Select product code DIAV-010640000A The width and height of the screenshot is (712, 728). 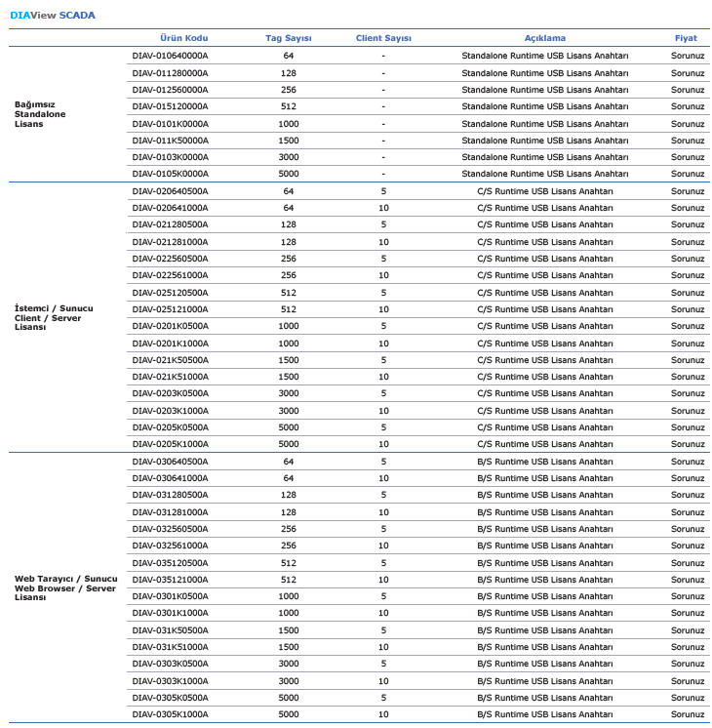(170, 56)
